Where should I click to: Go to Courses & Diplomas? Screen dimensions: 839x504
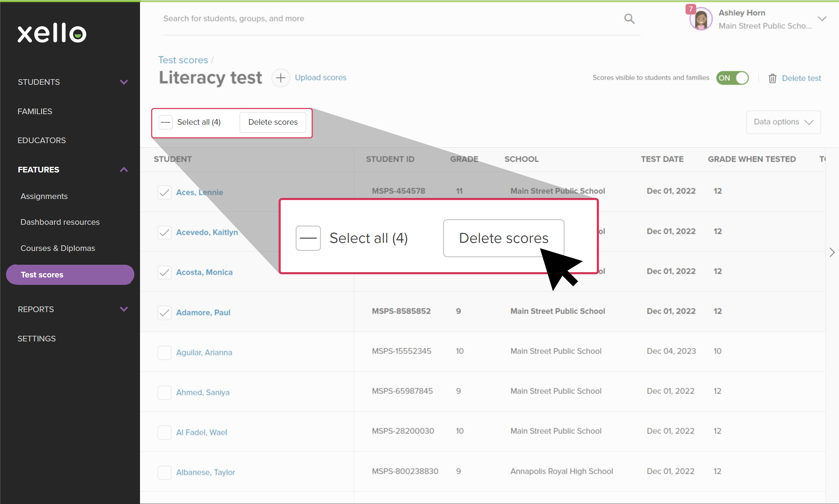tap(58, 248)
